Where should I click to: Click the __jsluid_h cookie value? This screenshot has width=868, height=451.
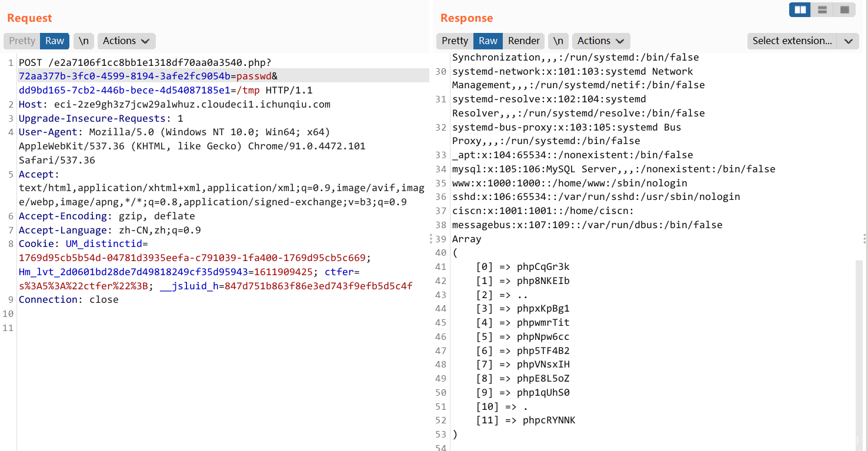click(x=319, y=286)
